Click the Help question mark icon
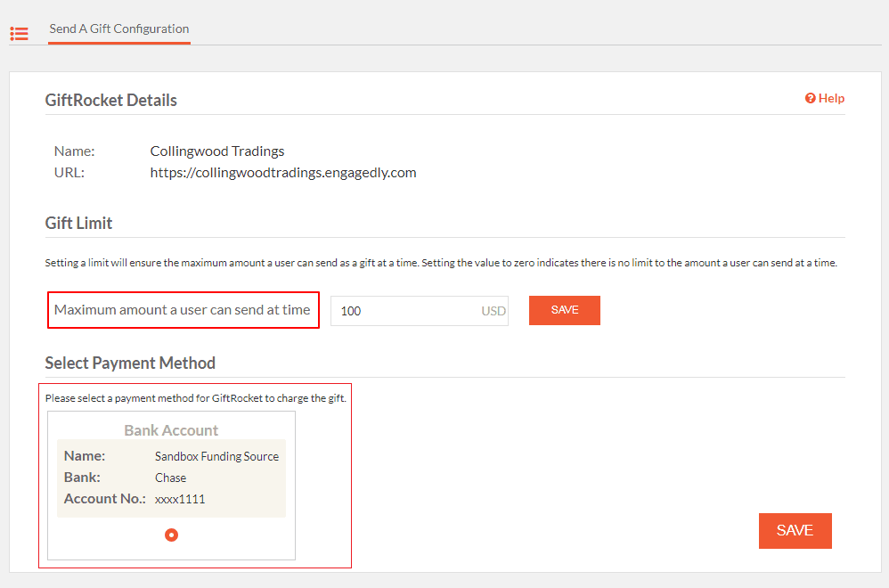Screen dimensions: 889x588 pyautogui.click(x=811, y=98)
